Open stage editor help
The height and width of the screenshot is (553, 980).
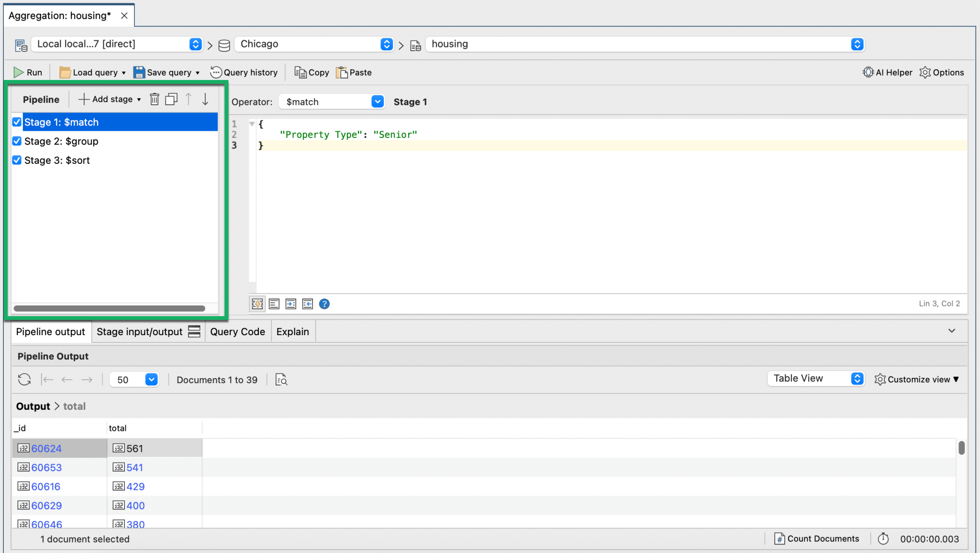coord(324,304)
